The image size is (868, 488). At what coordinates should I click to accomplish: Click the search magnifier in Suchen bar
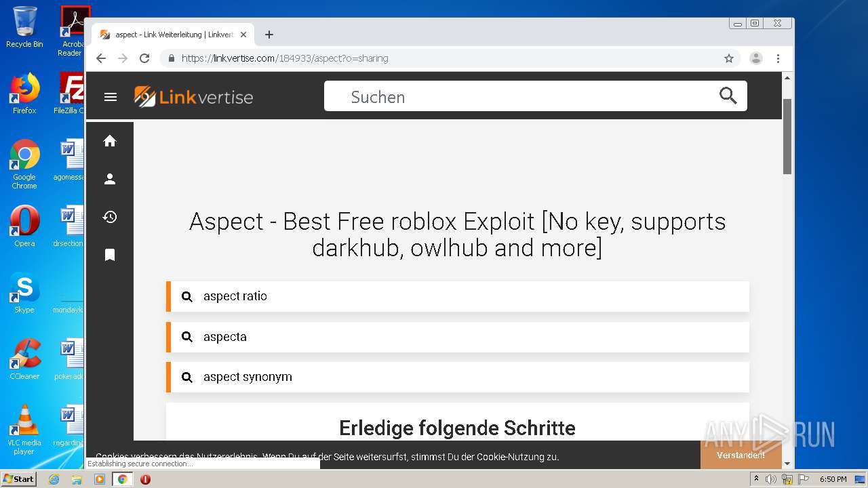point(728,96)
